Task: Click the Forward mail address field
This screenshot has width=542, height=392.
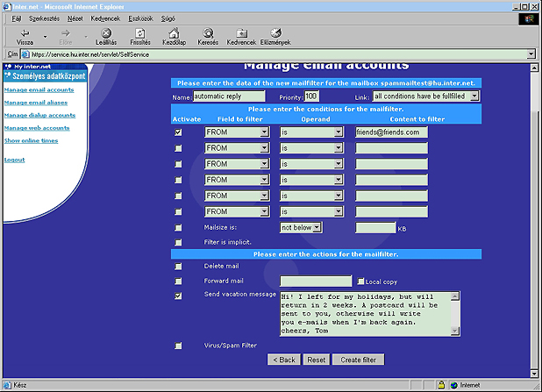Action: point(316,282)
